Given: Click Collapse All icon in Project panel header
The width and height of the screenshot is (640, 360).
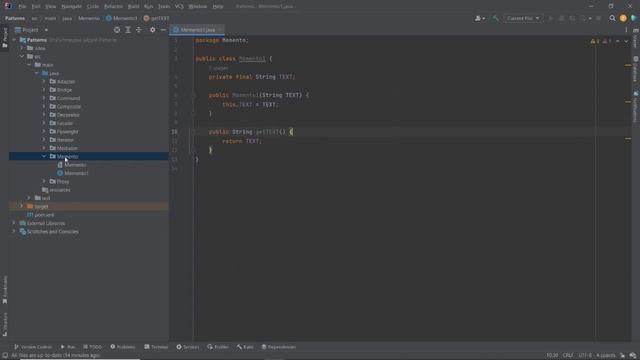Looking at the screenshot, I should pos(139,30).
